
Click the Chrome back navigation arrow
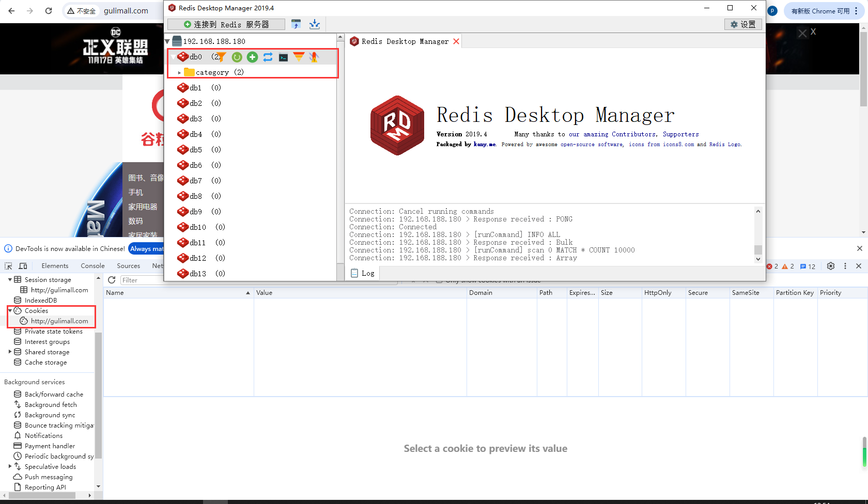pyautogui.click(x=11, y=11)
